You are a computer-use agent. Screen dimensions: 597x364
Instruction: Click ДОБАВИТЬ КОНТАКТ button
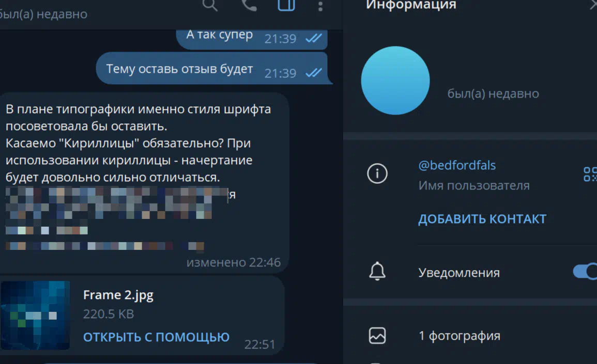pyautogui.click(x=482, y=219)
